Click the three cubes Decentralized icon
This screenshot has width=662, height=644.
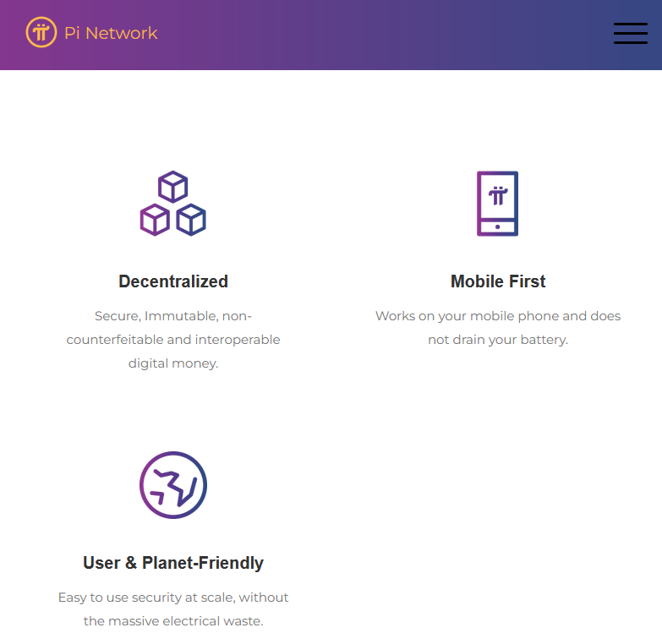[x=173, y=204]
